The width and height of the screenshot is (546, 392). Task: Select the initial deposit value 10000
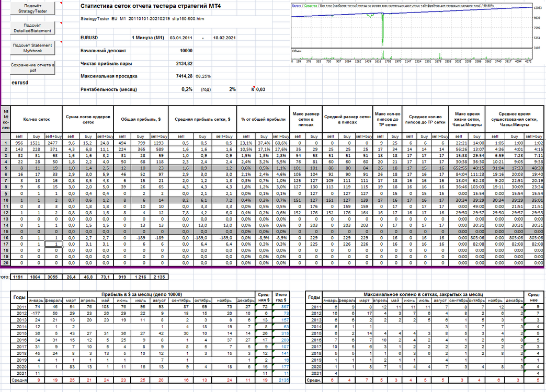[186, 51]
